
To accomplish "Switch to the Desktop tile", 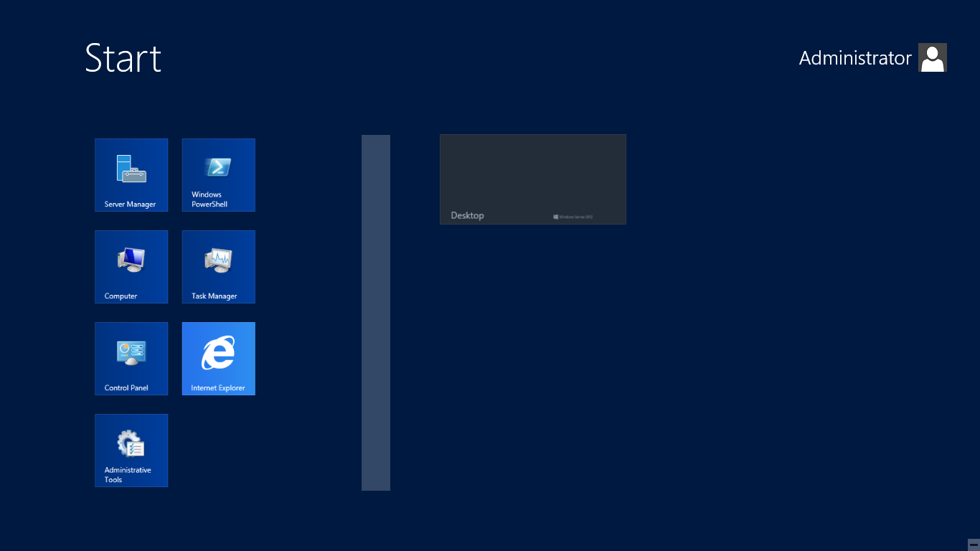I will (533, 179).
